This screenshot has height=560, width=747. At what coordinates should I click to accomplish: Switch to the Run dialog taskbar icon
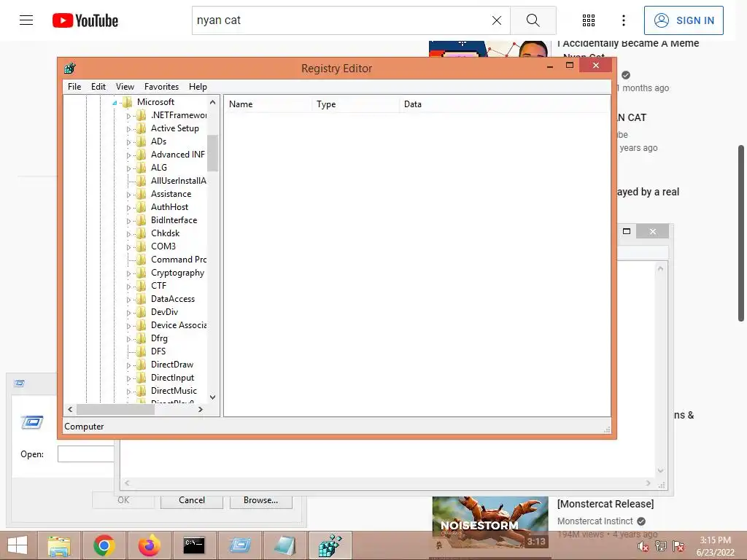pyautogui.click(x=239, y=545)
